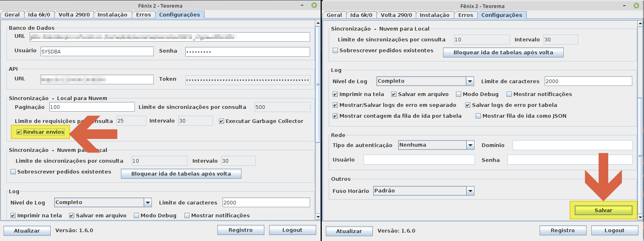Enable Sobrescrever pedidos existentes in right window
The height and width of the screenshot is (241, 644).
pos(335,50)
